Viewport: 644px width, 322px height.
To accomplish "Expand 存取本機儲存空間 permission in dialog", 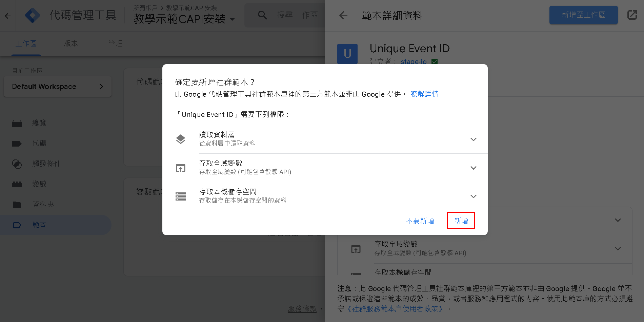I will [x=474, y=196].
